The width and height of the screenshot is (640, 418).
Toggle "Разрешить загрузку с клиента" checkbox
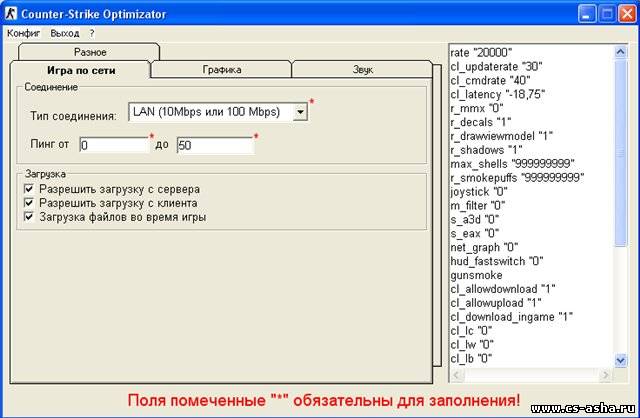pyautogui.click(x=30, y=203)
